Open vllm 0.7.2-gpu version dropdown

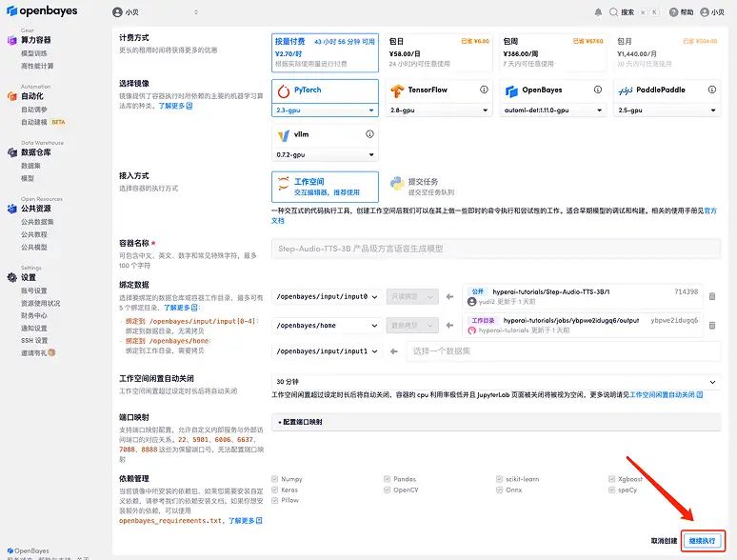point(325,154)
